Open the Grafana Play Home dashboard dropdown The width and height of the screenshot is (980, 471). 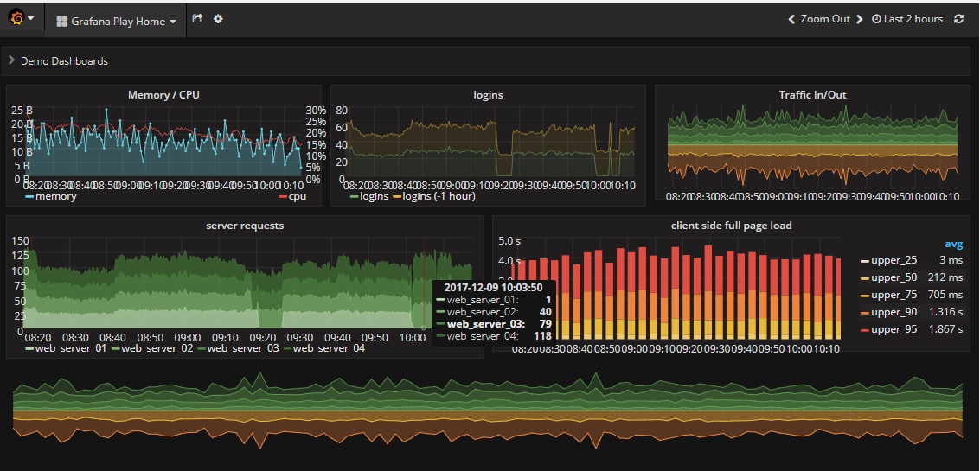pyautogui.click(x=116, y=22)
